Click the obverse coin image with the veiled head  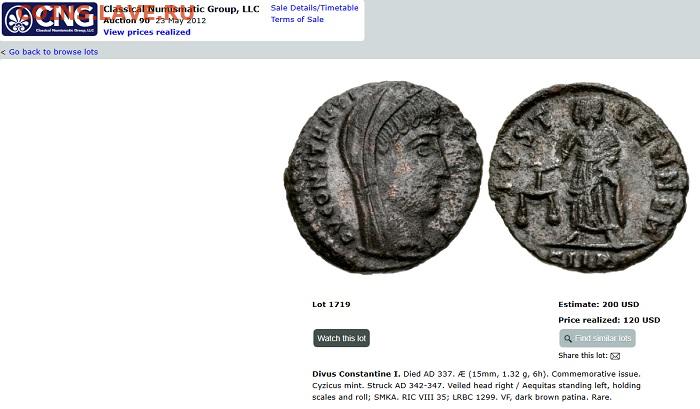(383, 177)
